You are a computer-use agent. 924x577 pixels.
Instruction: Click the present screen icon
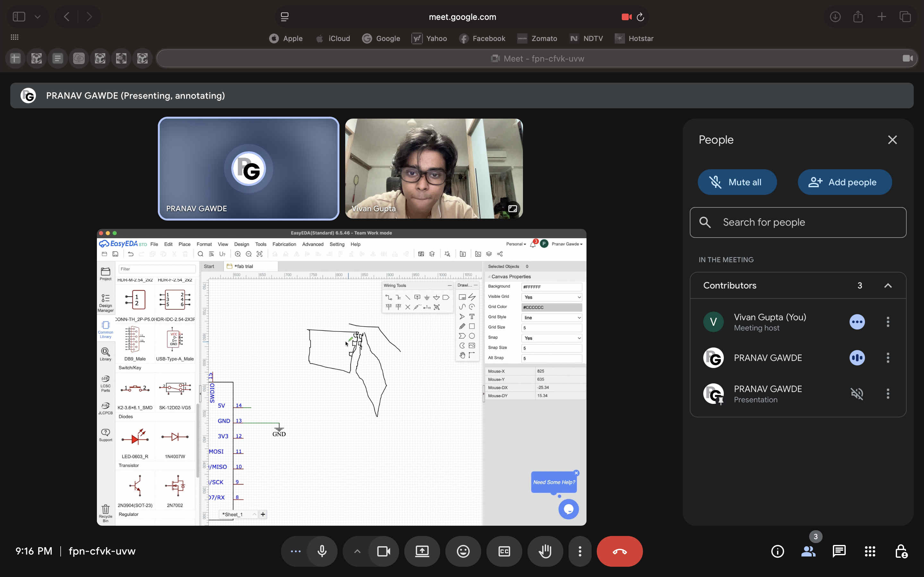(422, 551)
